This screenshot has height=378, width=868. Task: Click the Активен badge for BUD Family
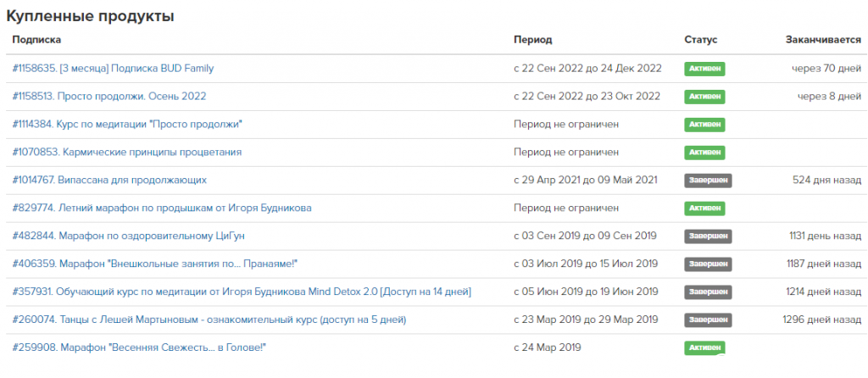pyautogui.click(x=704, y=69)
